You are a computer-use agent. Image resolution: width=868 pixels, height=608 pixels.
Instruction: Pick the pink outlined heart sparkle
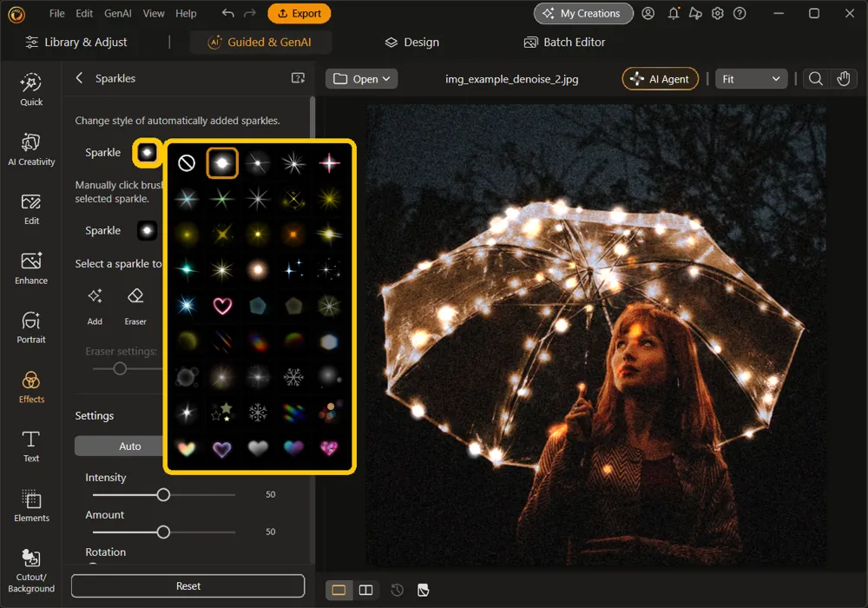[x=222, y=306]
